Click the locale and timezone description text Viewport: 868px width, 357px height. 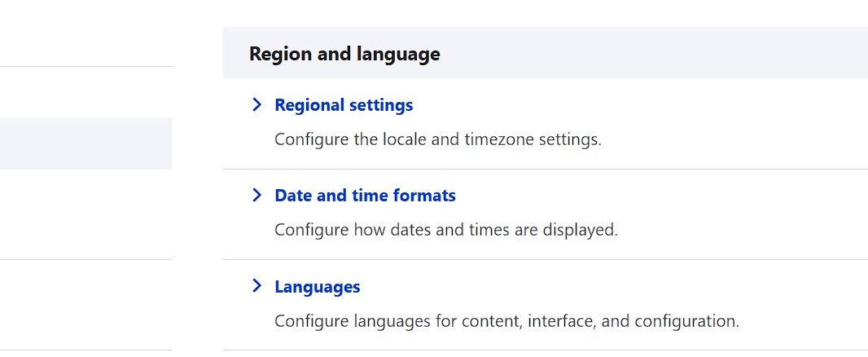point(437,139)
